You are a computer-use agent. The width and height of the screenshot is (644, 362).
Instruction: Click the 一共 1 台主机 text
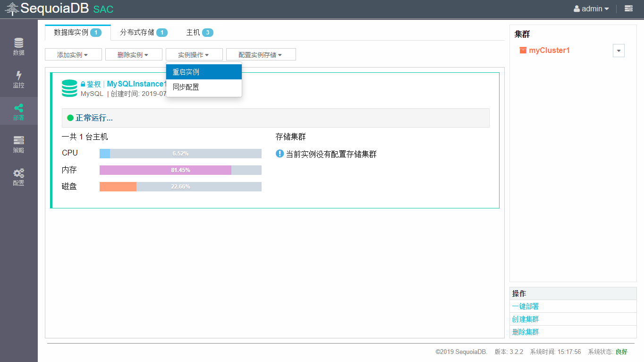[x=85, y=137]
